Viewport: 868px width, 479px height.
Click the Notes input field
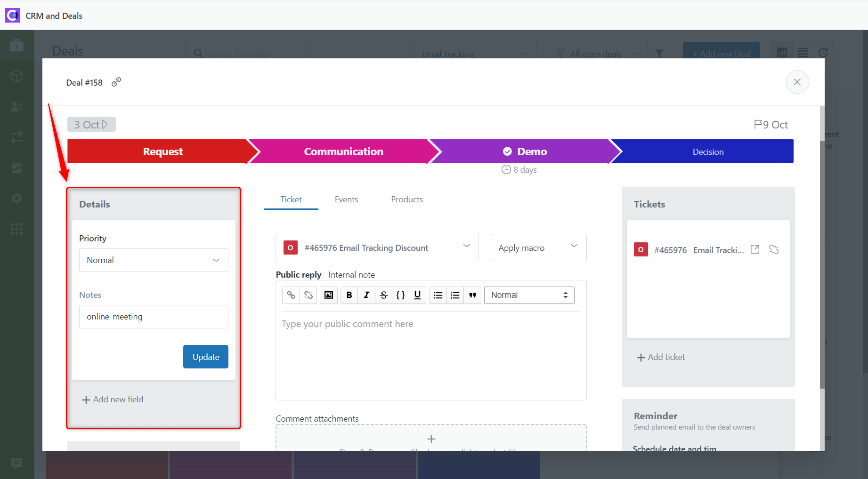[x=154, y=317]
